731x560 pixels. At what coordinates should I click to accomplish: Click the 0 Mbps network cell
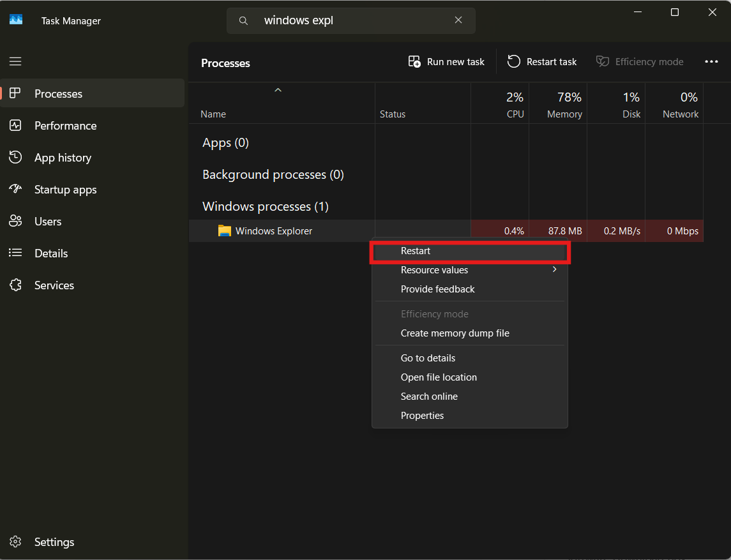pyautogui.click(x=674, y=231)
